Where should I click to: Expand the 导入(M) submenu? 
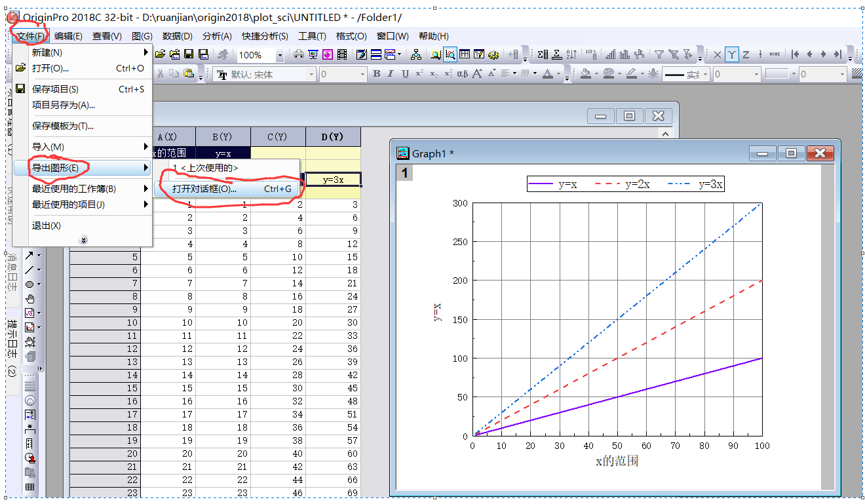pos(83,147)
